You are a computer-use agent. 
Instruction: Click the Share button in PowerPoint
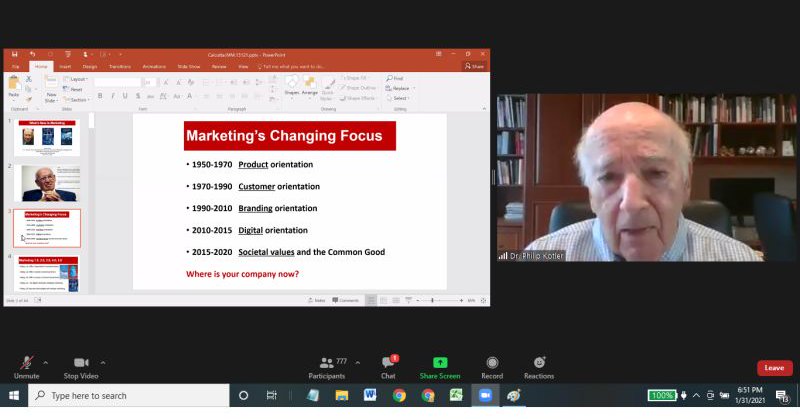pyautogui.click(x=474, y=66)
